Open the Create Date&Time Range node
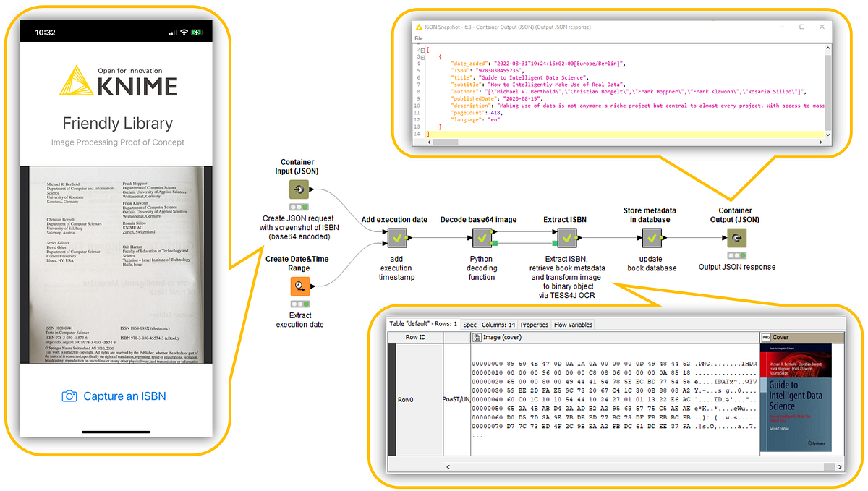The image size is (868, 491). tap(299, 285)
